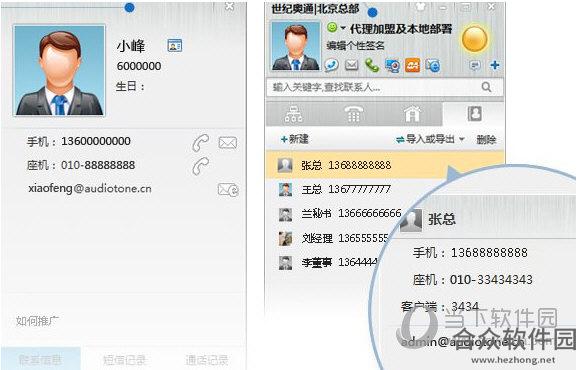581x370 pixels.
Task: Click the green phone call icon
Action: click(372, 65)
